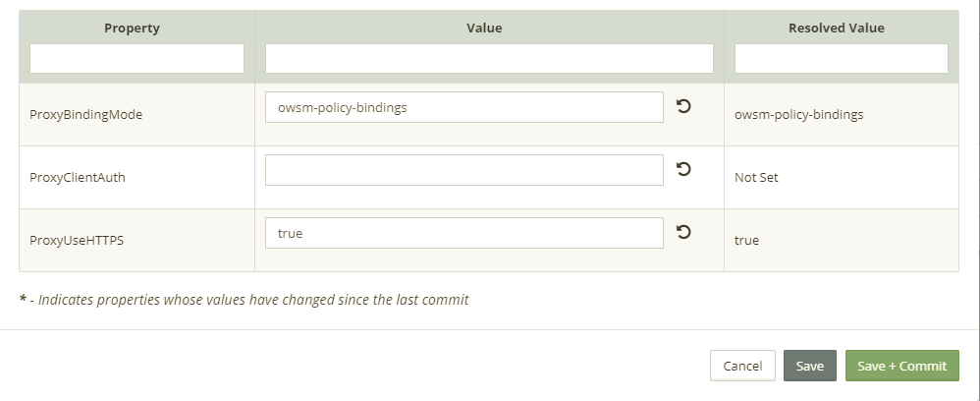Viewport: 980px width, 401px height.
Task: Select the Resolved Value column header
Action: tap(837, 29)
